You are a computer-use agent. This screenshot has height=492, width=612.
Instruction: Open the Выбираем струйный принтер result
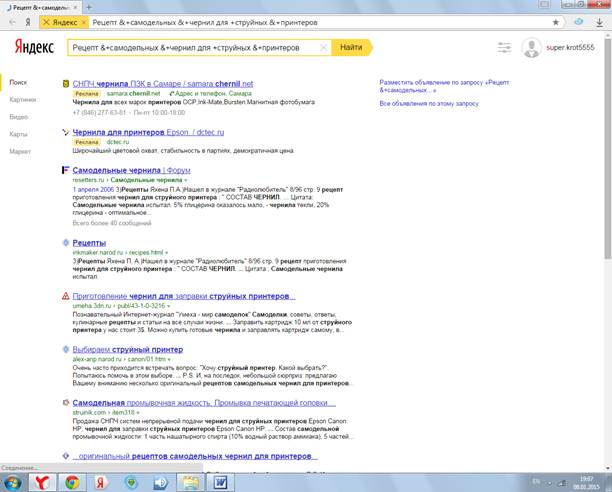click(127, 350)
